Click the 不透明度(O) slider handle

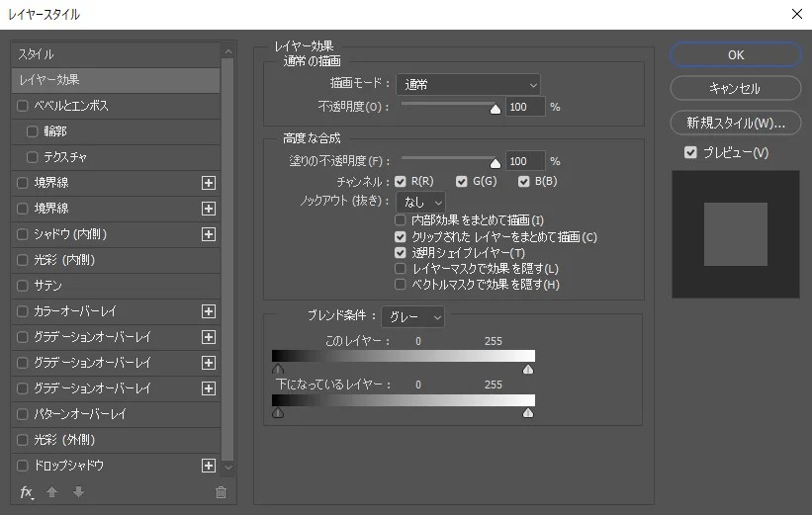[x=496, y=109]
